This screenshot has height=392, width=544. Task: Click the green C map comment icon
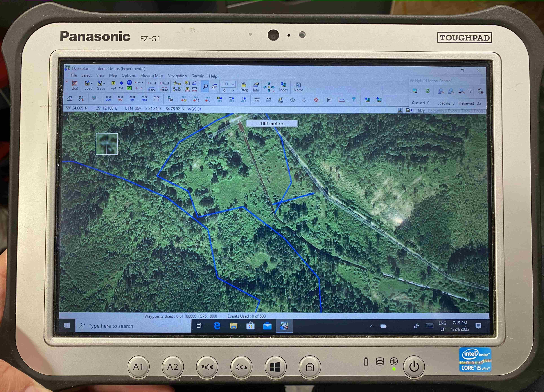(x=129, y=88)
